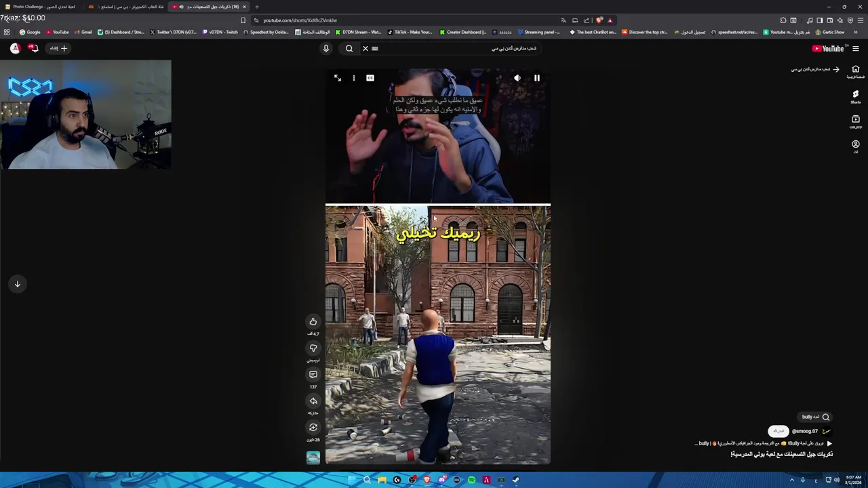Click the browser address bar URL
Image resolution: width=868 pixels, height=488 pixels.
click(x=300, y=20)
